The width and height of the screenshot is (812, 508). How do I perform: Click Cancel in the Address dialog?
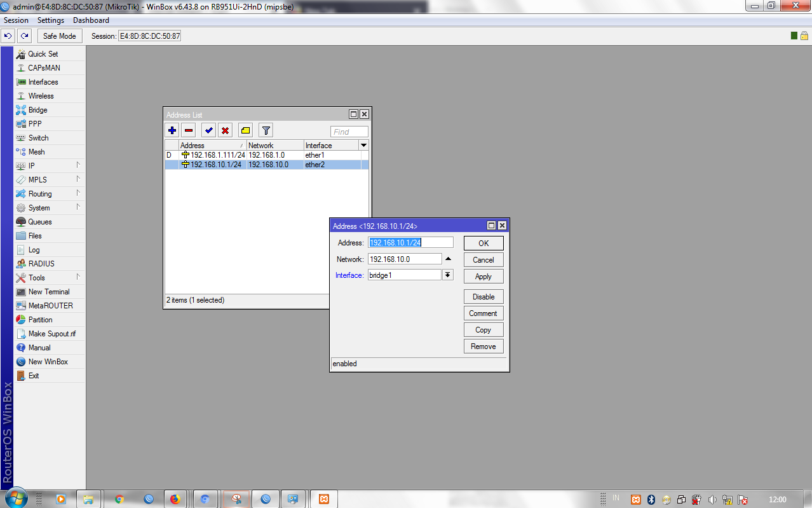tap(484, 260)
